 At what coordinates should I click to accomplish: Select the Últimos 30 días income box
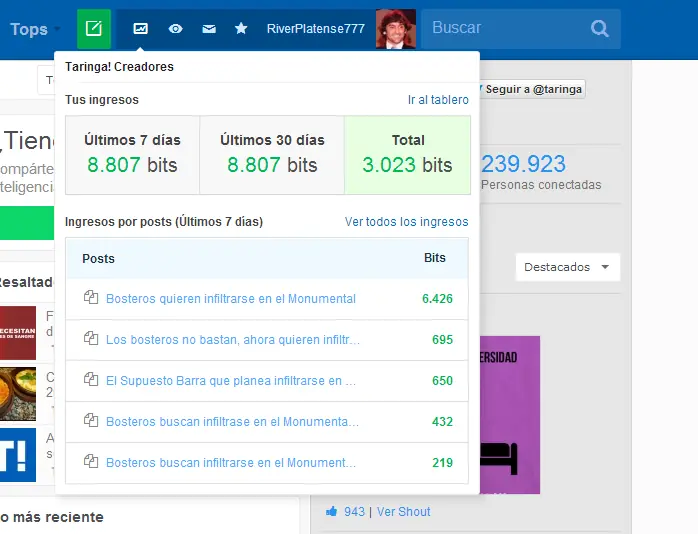(x=272, y=155)
